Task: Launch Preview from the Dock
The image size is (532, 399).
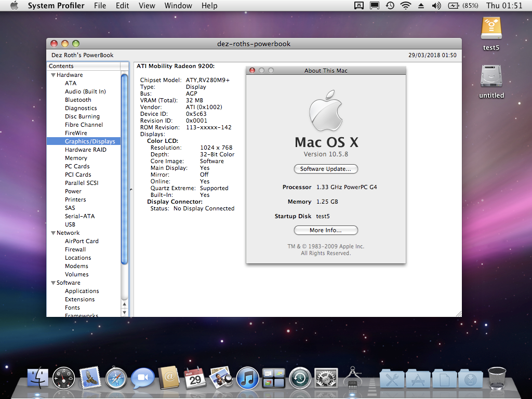Action: pos(221,377)
